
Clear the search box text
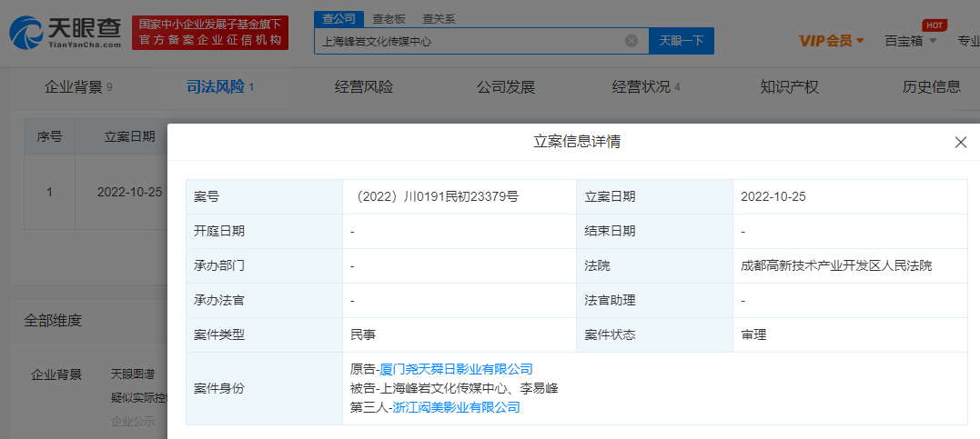pyautogui.click(x=631, y=41)
